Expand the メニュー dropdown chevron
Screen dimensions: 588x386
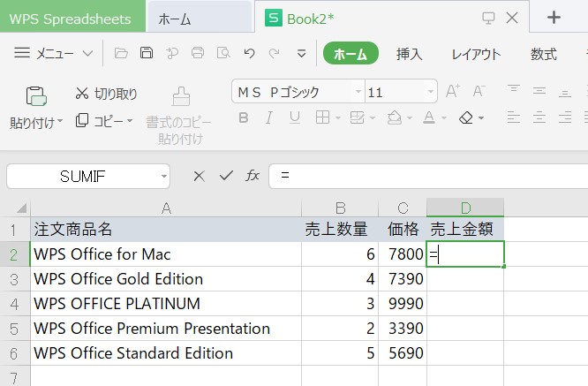tap(87, 53)
